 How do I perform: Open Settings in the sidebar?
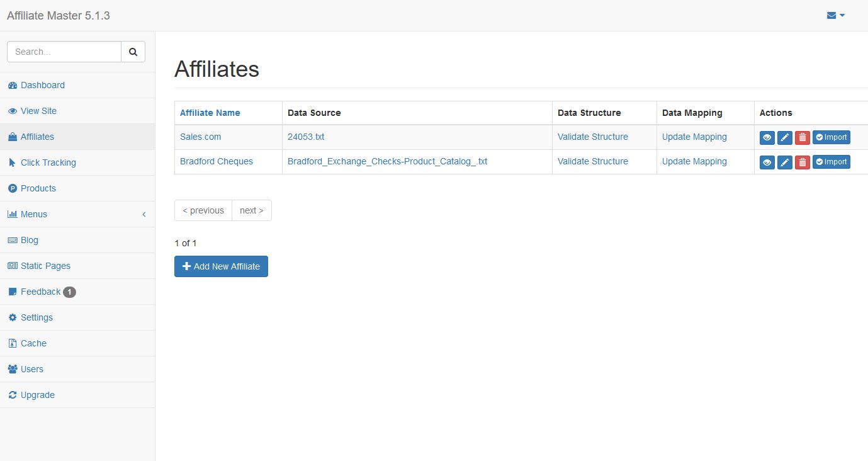point(77,317)
